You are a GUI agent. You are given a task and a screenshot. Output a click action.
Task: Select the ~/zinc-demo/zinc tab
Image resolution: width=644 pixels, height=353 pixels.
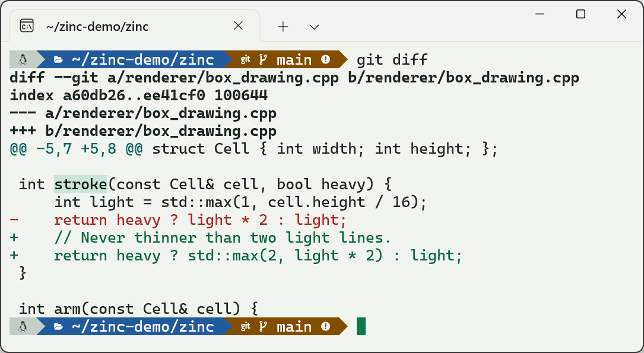click(134, 26)
